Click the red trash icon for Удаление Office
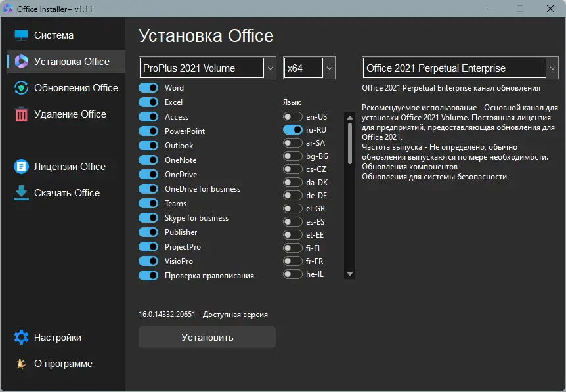566x392 pixels. pos(22,114)
